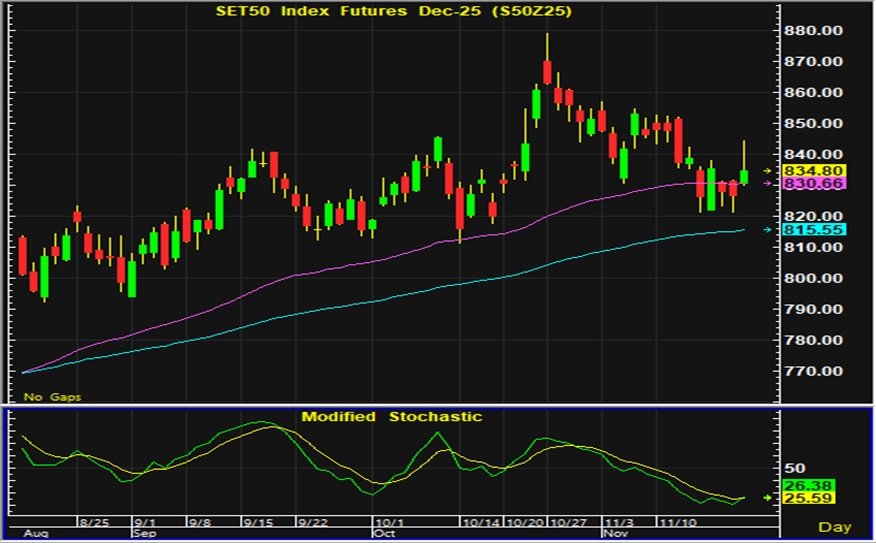Click the yellow 25.59 stochastic value tag

tap(811, 498)
